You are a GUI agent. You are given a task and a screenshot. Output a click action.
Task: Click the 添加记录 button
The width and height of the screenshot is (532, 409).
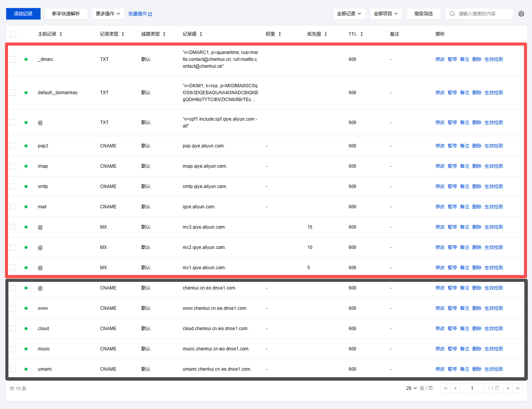pos(23,14)
